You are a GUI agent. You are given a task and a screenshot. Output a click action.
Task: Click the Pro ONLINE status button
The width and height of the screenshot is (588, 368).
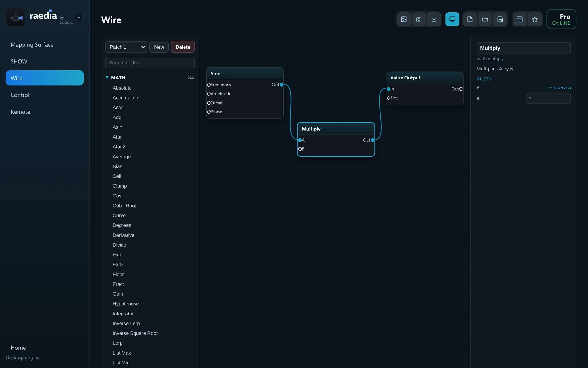click(561, 19)
